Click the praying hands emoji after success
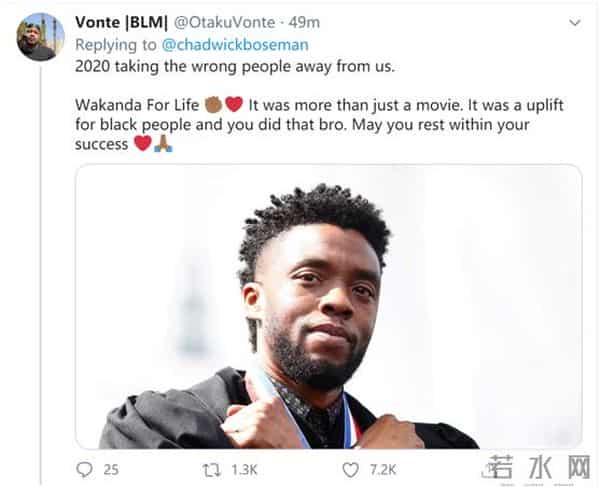Screen dimensions: 600x487 point(163,143)
